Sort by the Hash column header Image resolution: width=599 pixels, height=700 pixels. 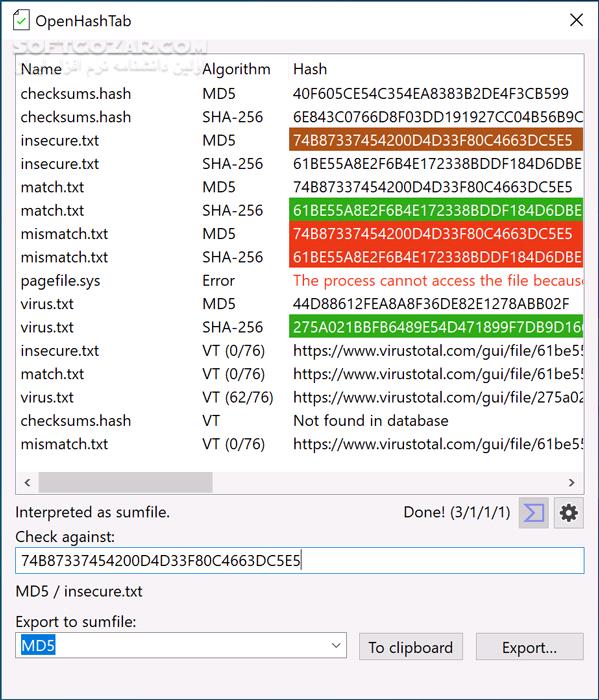(310, 69)
